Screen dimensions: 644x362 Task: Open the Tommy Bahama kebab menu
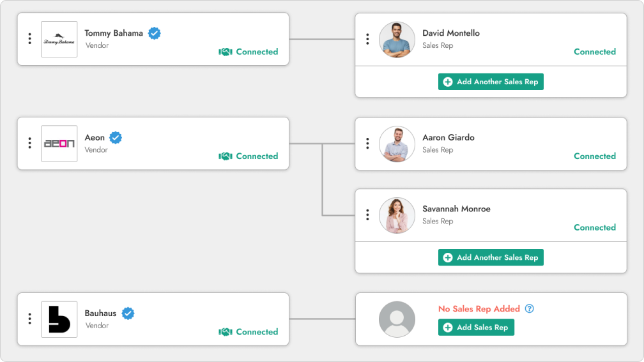(x=29, y=39)
